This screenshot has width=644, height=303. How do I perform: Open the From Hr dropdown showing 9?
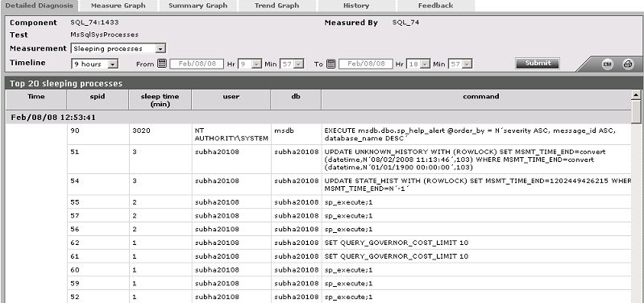pos(250,64)
